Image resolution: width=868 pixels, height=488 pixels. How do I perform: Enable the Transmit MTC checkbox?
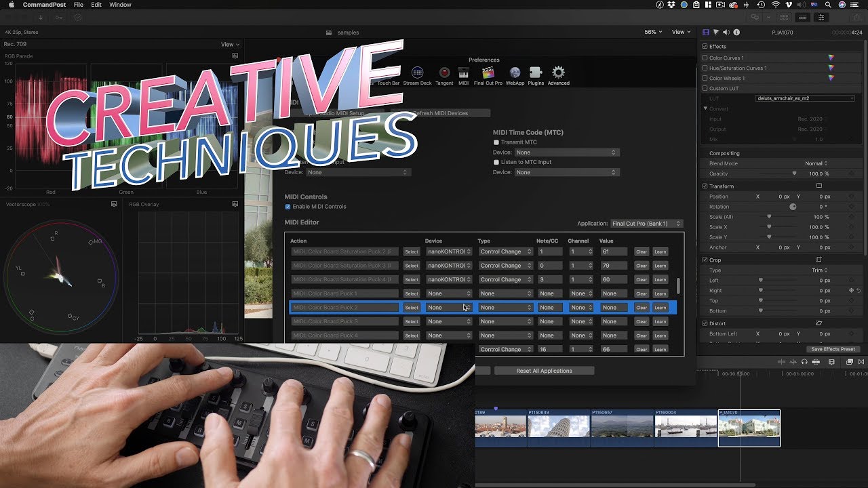[x=496, y=142]
